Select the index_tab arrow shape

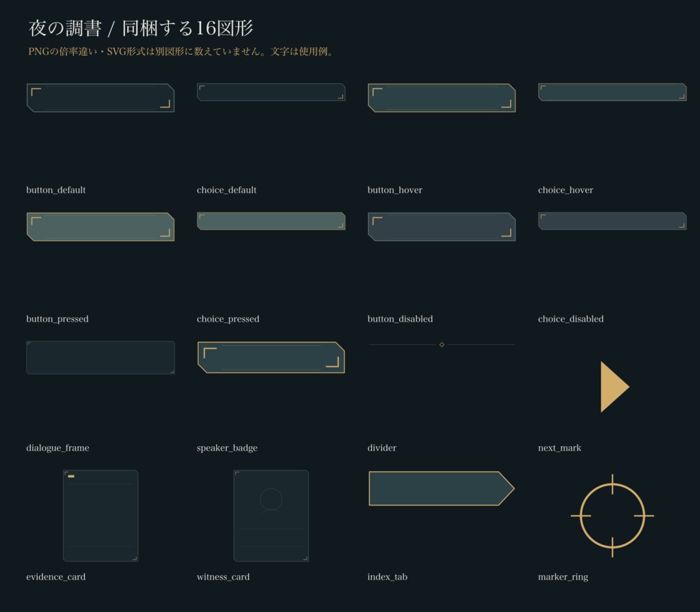tap(442, 488)
